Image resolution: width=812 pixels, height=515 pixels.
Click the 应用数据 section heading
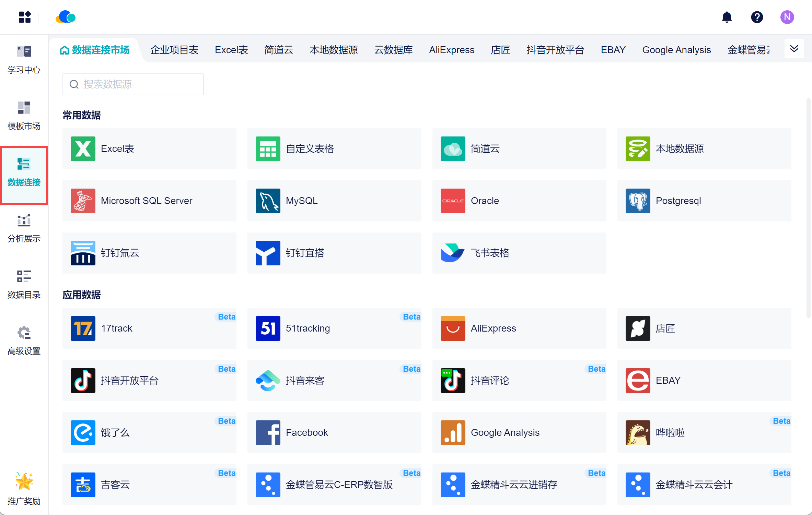tap(82, 295)
